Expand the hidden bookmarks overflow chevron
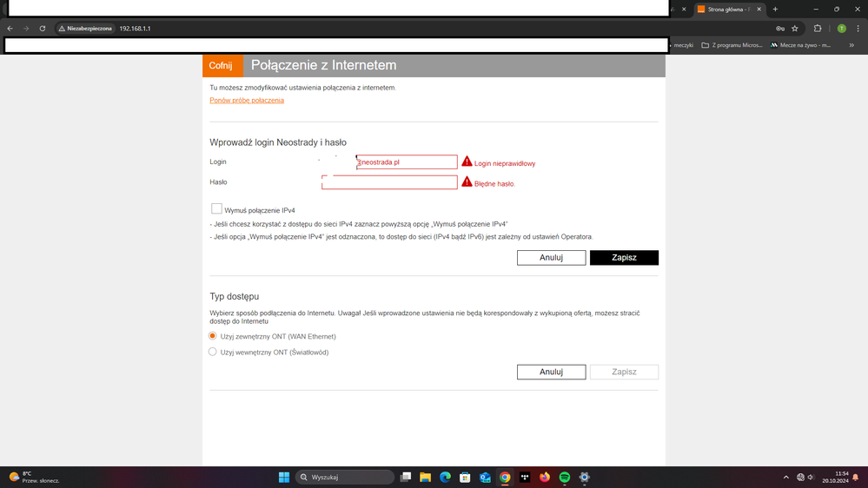 851,45
